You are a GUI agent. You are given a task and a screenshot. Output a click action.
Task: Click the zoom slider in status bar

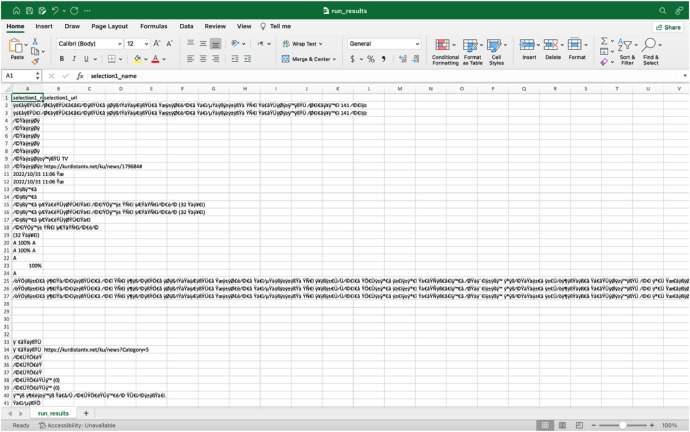(622, 425)
